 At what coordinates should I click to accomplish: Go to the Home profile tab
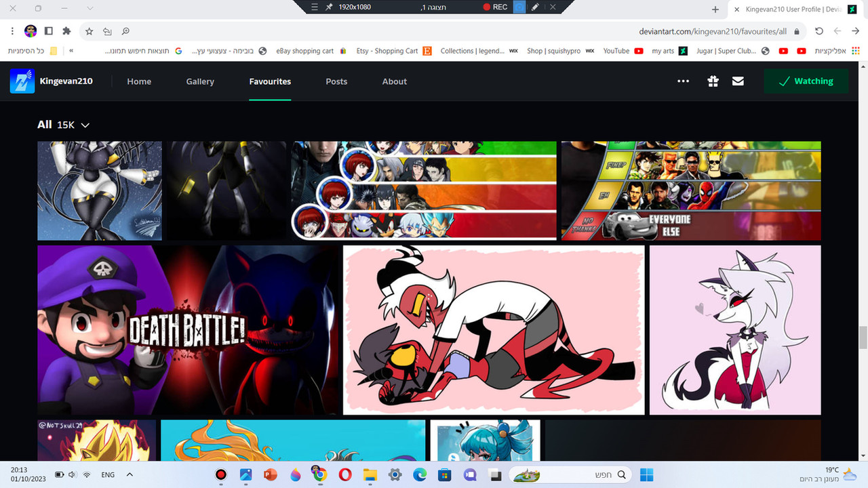pyautogui.click(x=139, y=81)
